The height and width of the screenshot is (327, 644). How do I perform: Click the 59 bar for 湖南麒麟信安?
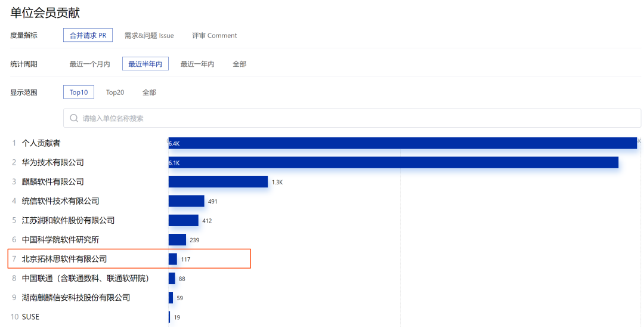coord(171,297)
